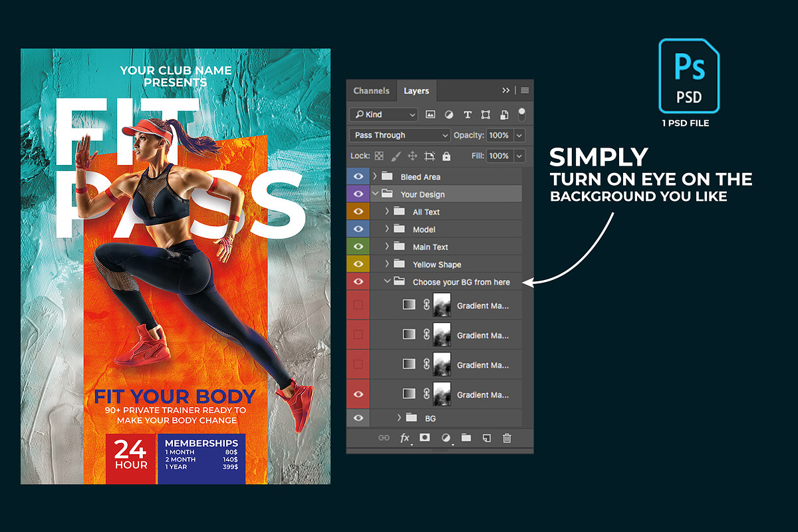798x532 pixels.
Task: Open the Layers panel menu icon
Action: point(525,90)
